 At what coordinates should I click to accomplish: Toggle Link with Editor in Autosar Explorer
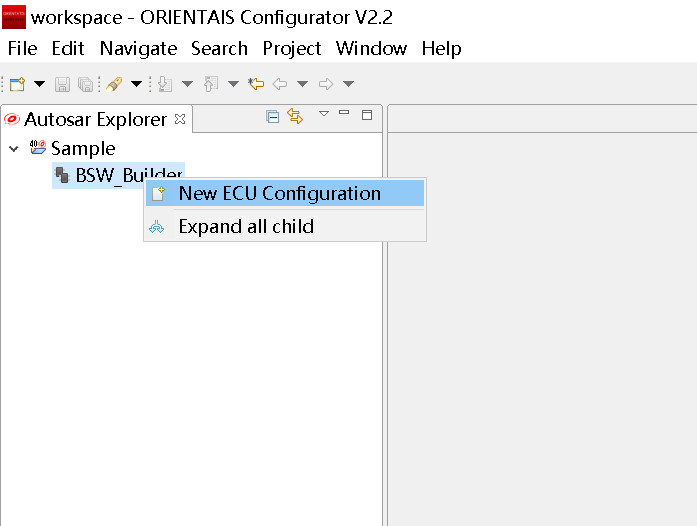pos(295,116)
